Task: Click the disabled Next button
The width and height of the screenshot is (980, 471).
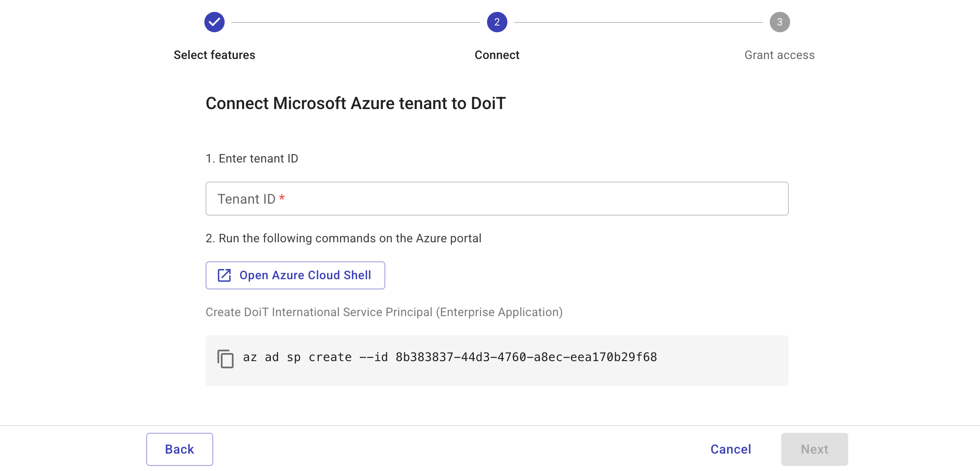Action: pyautogui.click(x=814, y=449)
